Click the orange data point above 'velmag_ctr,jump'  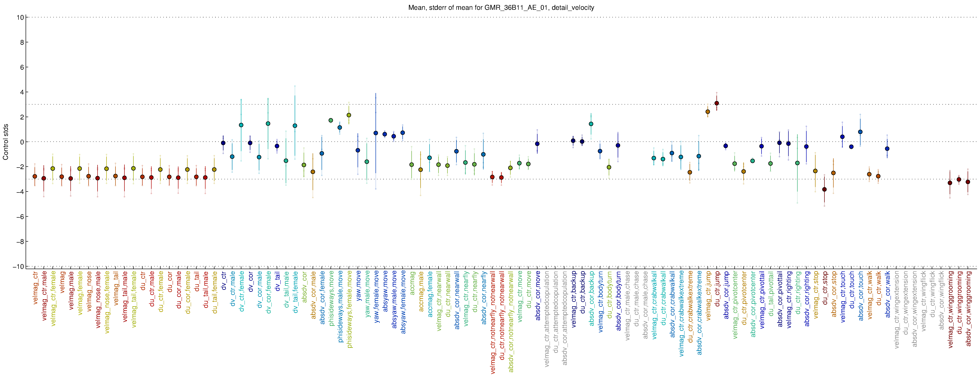tap(708, 112)
